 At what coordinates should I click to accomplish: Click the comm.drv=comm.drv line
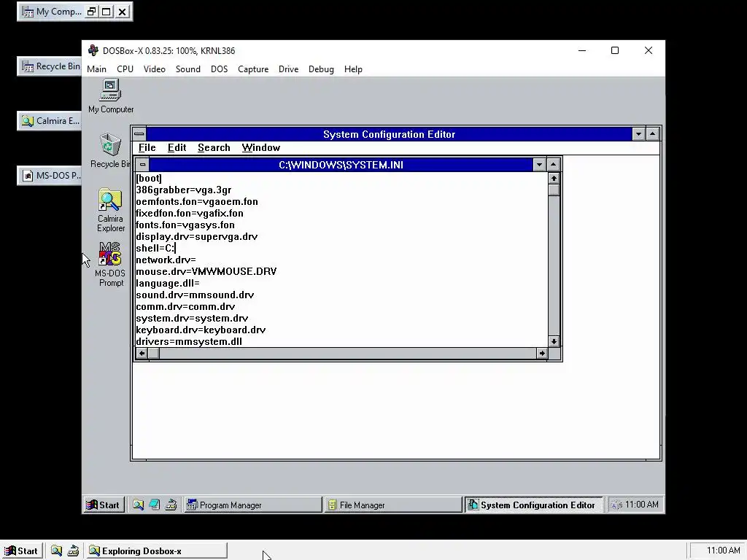(185, 307)
